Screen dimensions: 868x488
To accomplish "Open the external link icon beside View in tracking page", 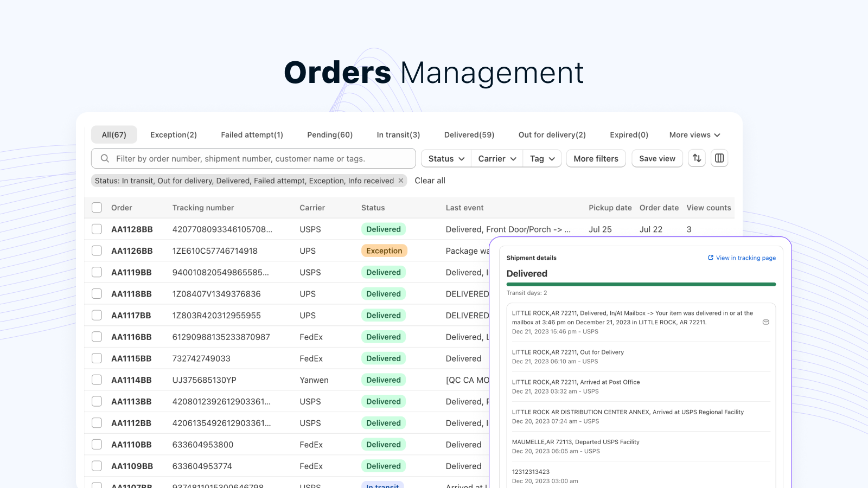I will click(710, 258).
